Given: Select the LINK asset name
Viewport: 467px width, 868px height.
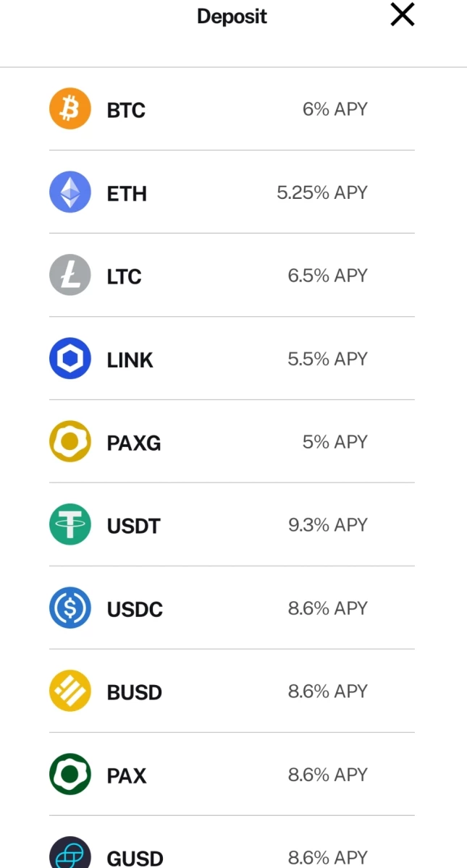Looking at the screenshot, I should pos(130,359).
